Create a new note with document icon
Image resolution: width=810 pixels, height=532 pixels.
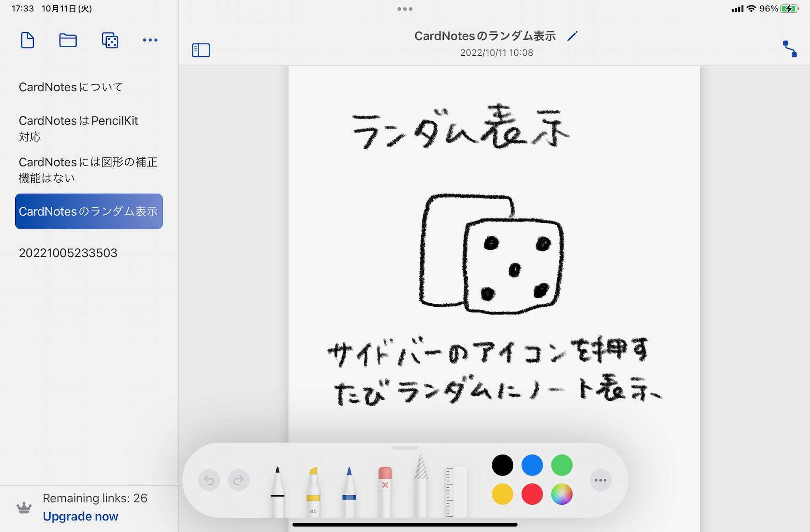(x=27, y=40)
